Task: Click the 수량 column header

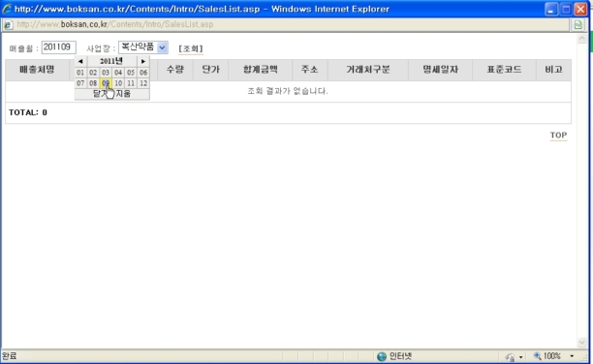Action: pyautogui.click(x=175, y=70)
